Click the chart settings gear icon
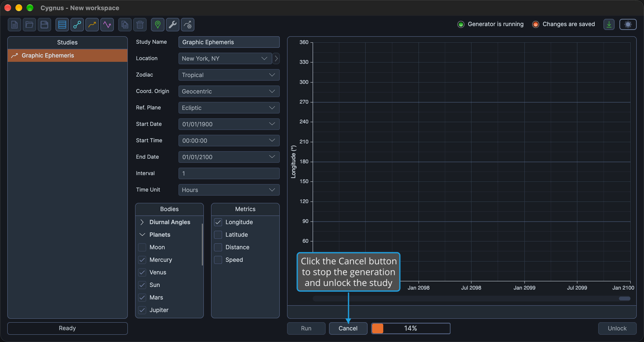 click(x=188, y=25)
